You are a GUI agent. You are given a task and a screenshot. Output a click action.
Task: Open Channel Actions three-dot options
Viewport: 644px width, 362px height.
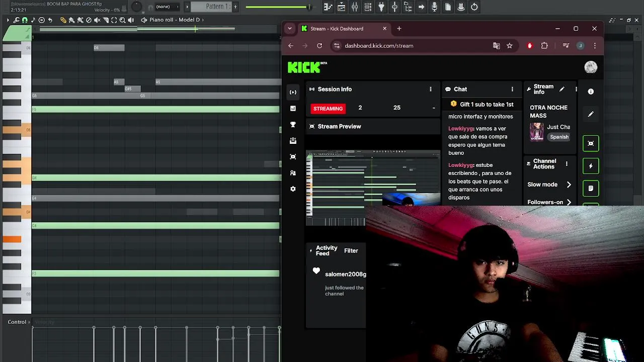click(x=567, y=164)
